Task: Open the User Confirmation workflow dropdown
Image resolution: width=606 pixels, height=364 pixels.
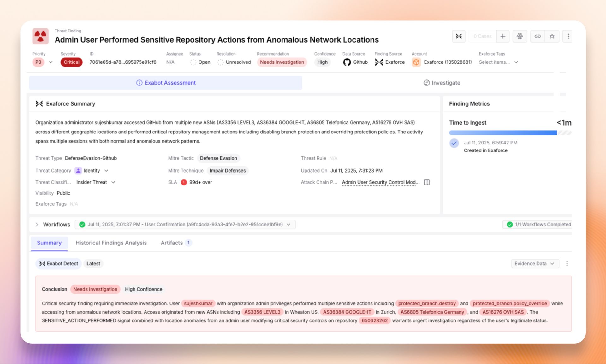Action: (185, 225)
